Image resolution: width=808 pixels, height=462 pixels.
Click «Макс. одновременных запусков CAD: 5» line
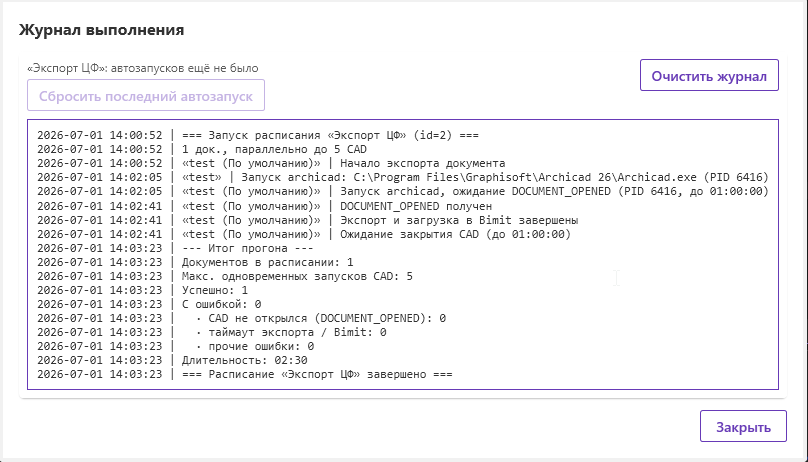225,276
